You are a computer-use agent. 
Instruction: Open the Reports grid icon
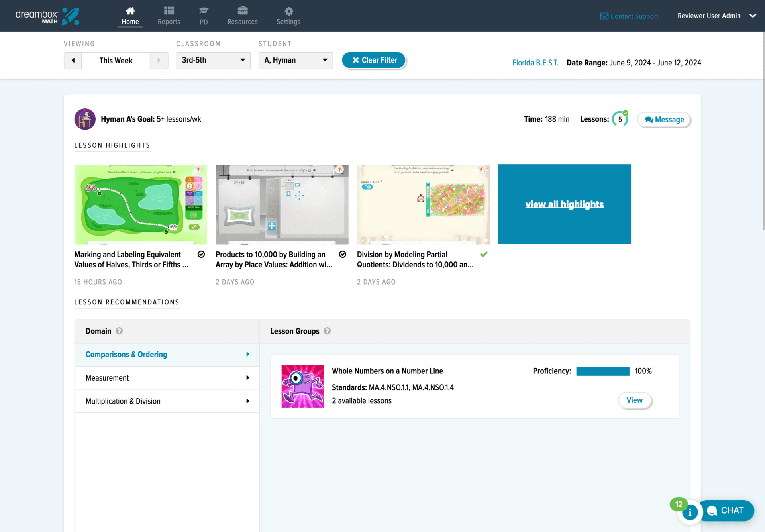169,11
